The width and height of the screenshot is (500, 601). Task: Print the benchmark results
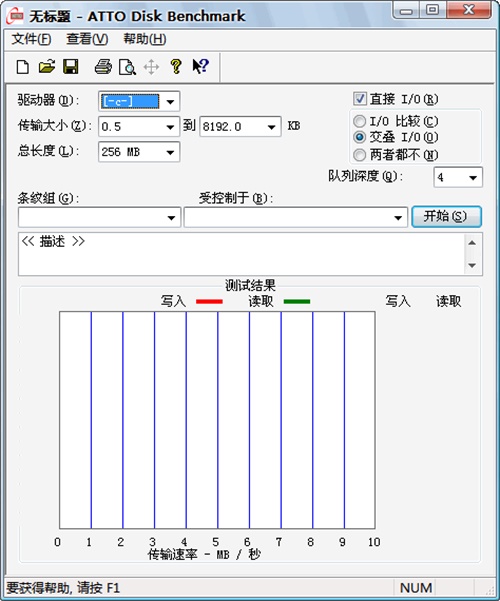click(103, 67)
